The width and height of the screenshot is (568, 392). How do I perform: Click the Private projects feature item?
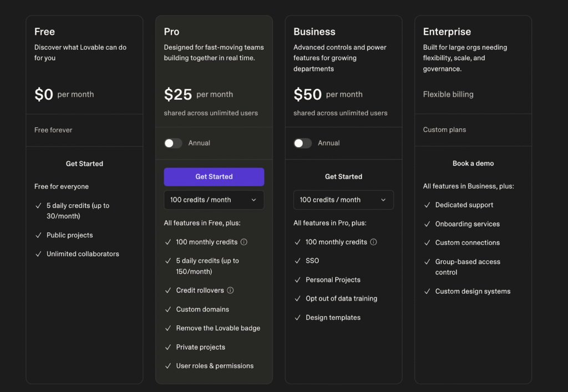200,347
